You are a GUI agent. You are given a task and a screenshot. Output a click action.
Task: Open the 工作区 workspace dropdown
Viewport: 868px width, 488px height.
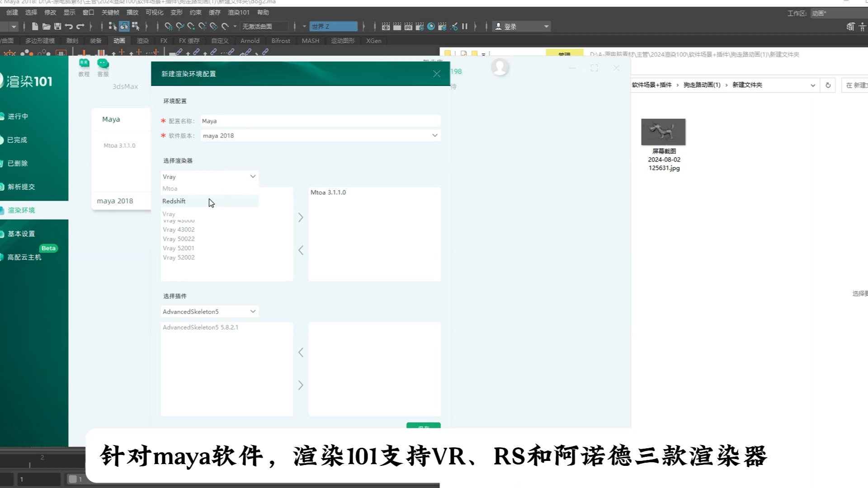pyautogui.click(x=839, y=13)
